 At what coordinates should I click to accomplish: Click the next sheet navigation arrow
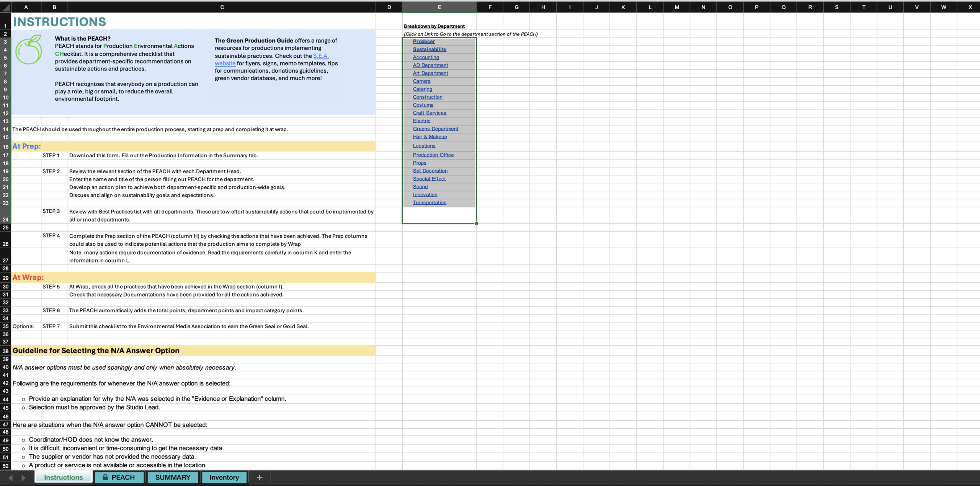[23, 478]
